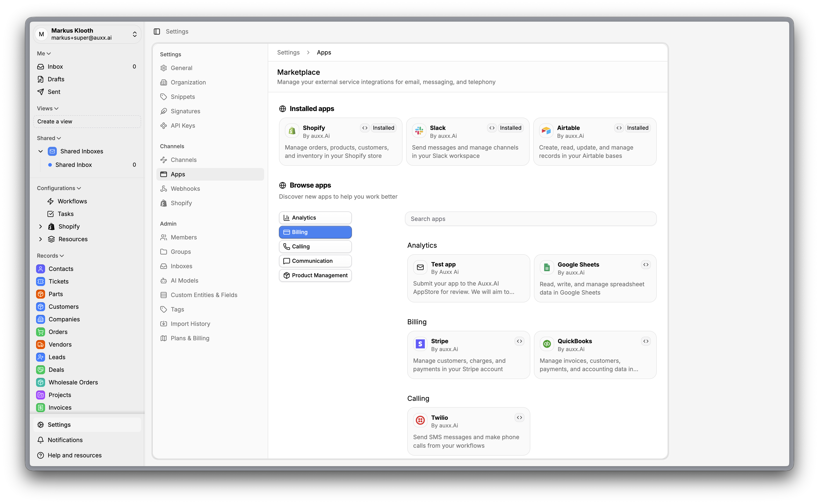Open the Drafts folder
This screenshot has width=819, height=504.
click(87, 79)
